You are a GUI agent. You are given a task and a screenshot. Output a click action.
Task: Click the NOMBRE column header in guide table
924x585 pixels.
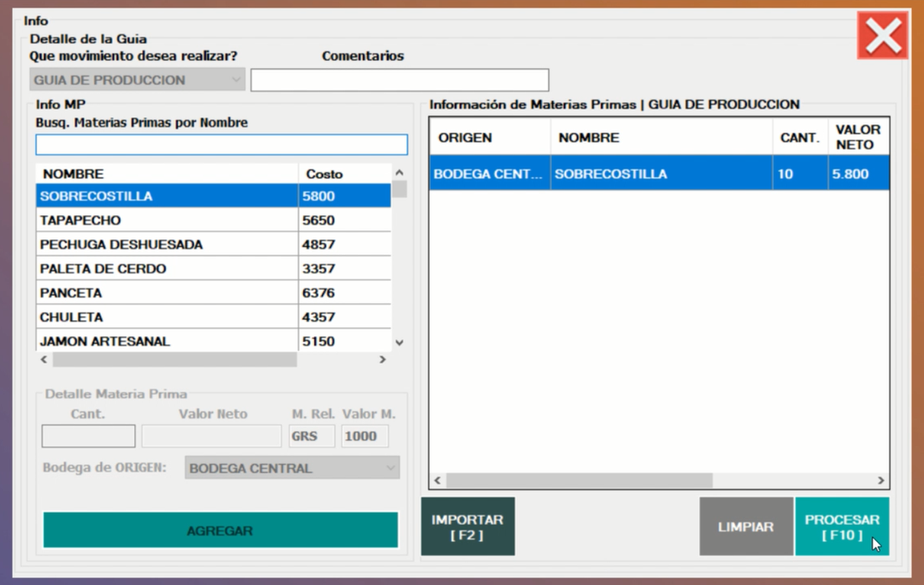[660, 137]
